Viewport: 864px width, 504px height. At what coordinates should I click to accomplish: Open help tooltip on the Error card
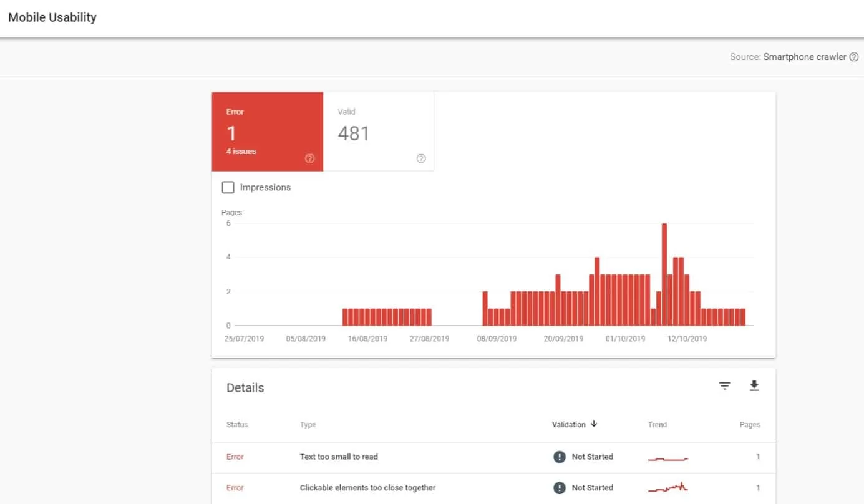pyautogui.click(x=309, y=158)
